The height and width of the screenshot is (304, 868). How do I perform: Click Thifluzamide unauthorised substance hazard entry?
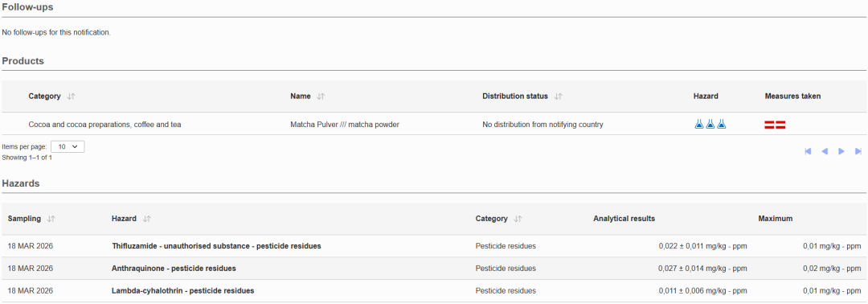(216, 246)
